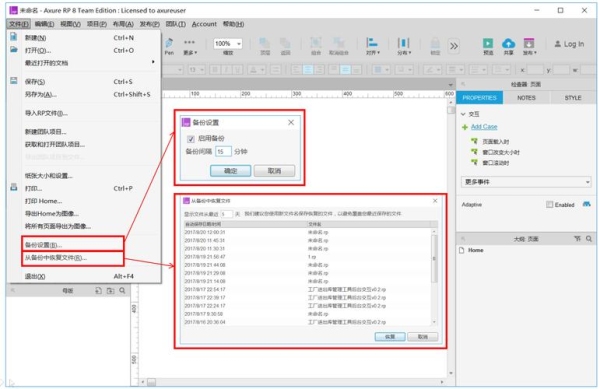Choose 退出 menu item
Viewport: 600px width, 389px height.
pos(84,276)
